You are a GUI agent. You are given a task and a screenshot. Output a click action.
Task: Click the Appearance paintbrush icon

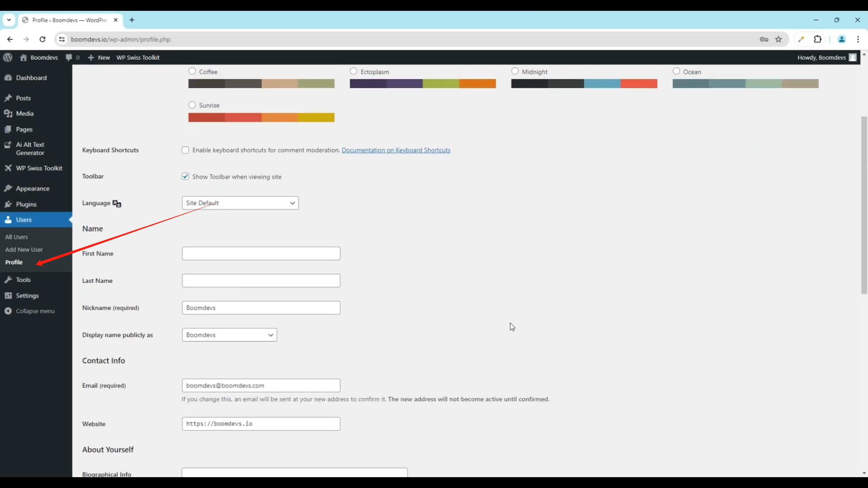click(x=8, y=188)
